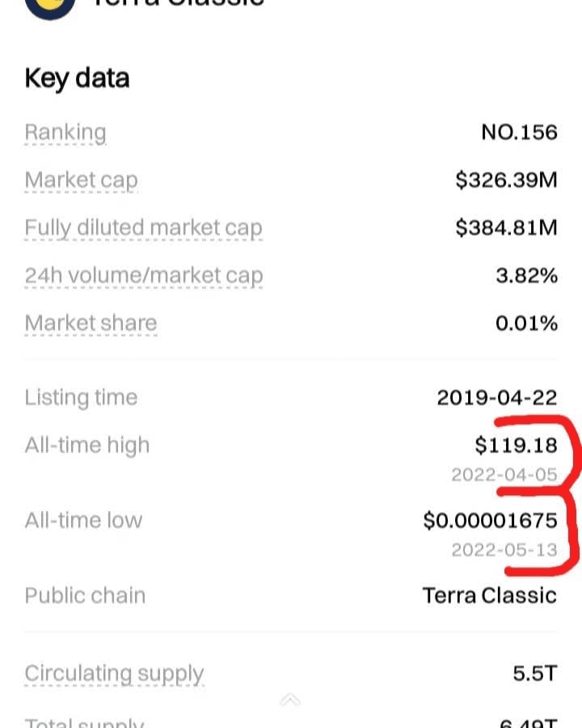Tap the $0.00001675 all-time low price

490,520
